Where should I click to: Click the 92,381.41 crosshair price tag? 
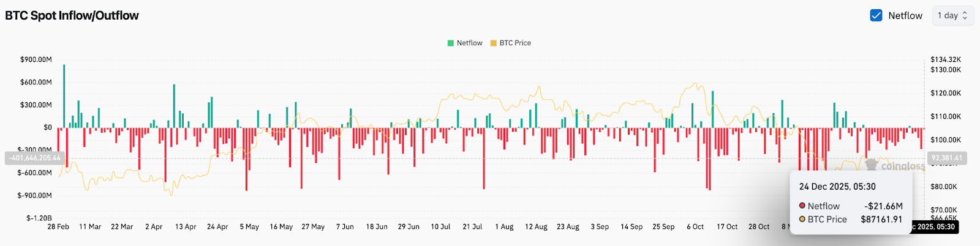pos(946,158)
